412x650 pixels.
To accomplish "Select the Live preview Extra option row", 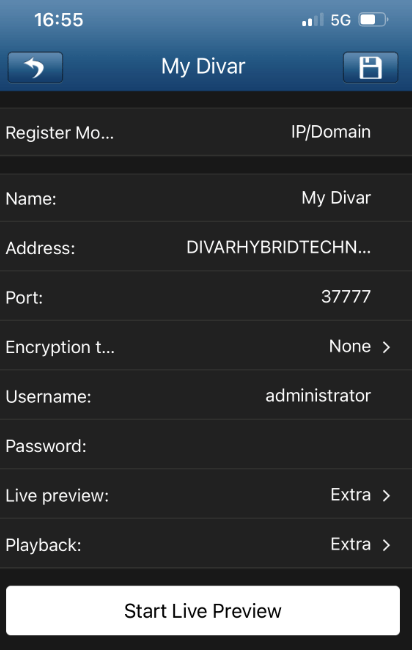I will (x=206, y=495).
